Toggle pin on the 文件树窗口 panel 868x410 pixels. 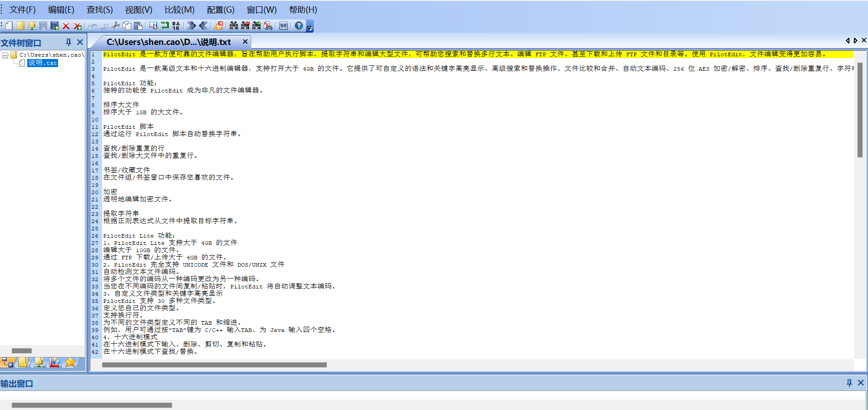pyautogui.click(x=69, y=42)
